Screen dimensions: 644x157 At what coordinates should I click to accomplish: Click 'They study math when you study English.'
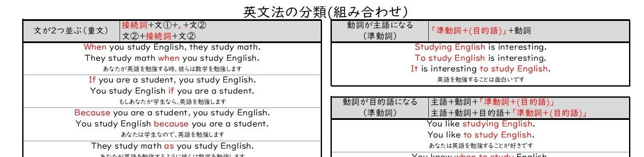(172, 58)
